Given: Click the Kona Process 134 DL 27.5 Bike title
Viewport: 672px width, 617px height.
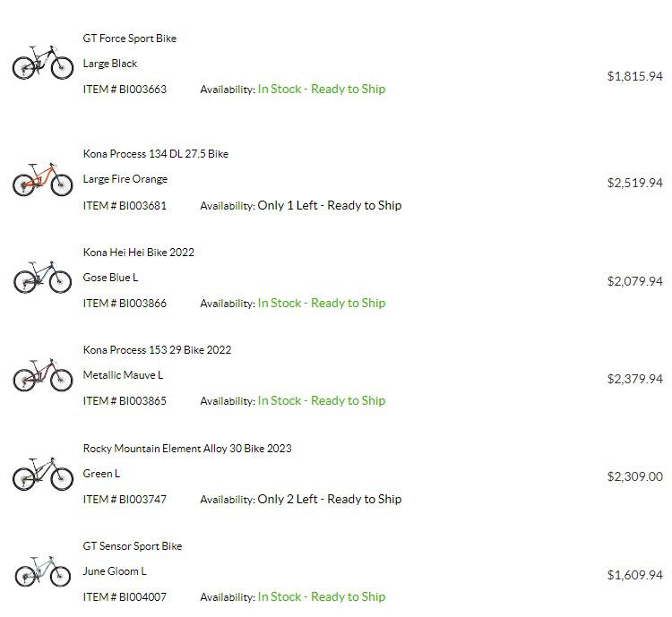Looking at the screenshot, I should [156, 154].
